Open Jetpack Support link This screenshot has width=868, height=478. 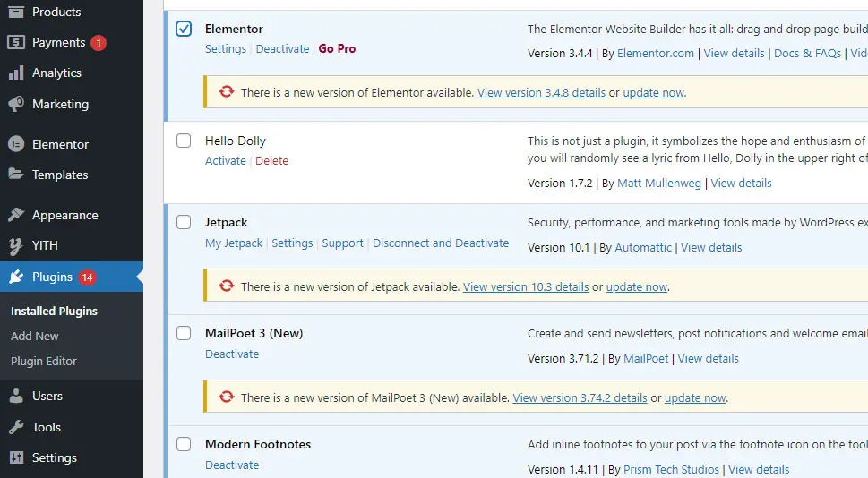coord(343,243)
